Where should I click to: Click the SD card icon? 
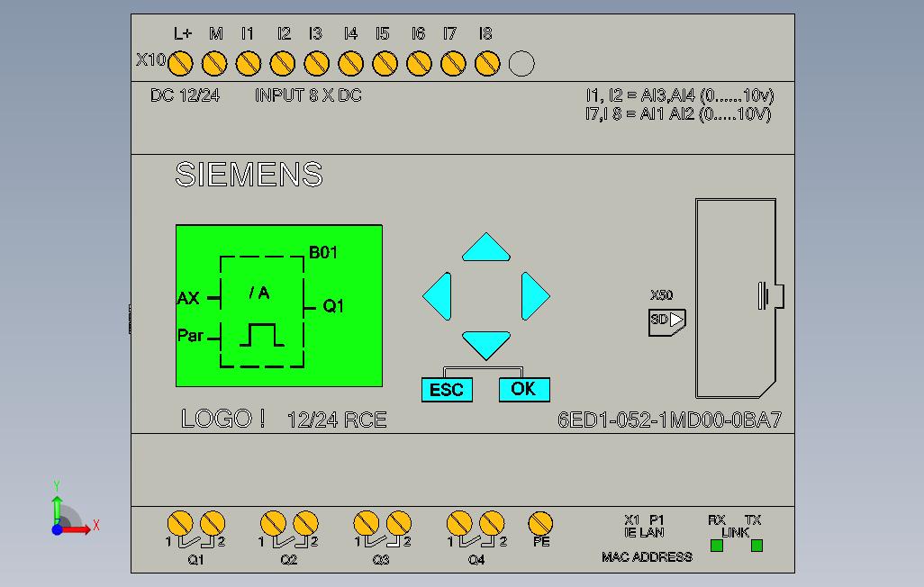(667, 321)
